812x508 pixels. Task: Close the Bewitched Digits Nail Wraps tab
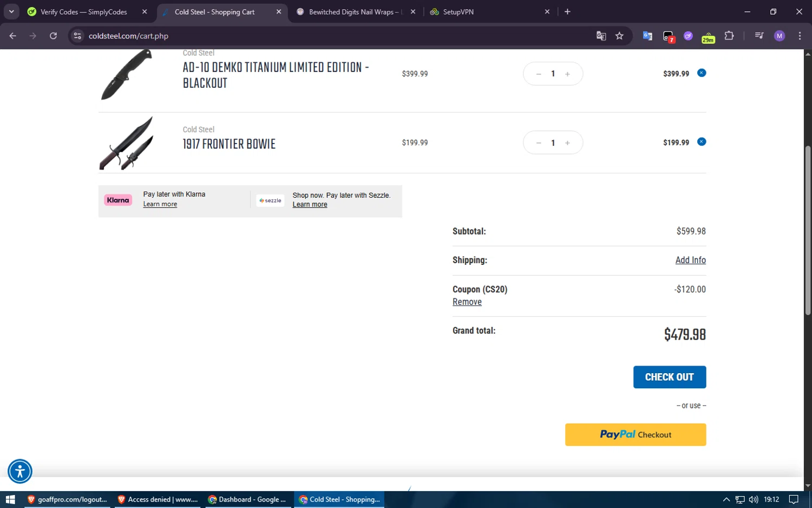click(413, 11)
